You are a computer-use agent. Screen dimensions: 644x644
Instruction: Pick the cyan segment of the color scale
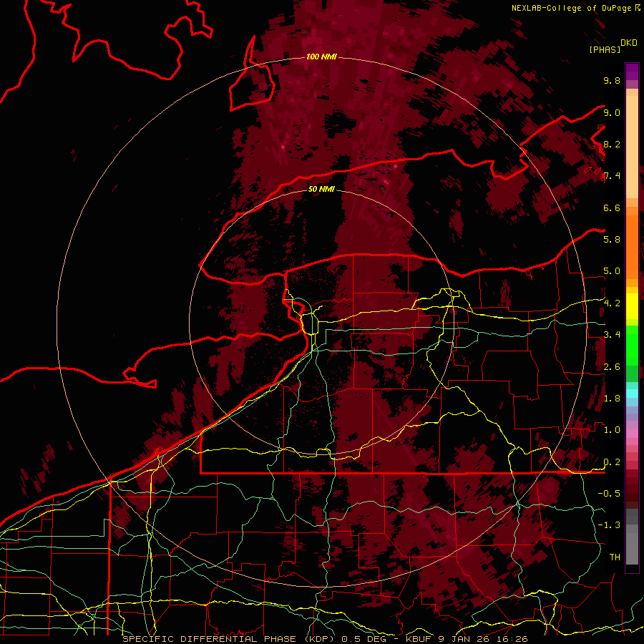tap(632, 393)
